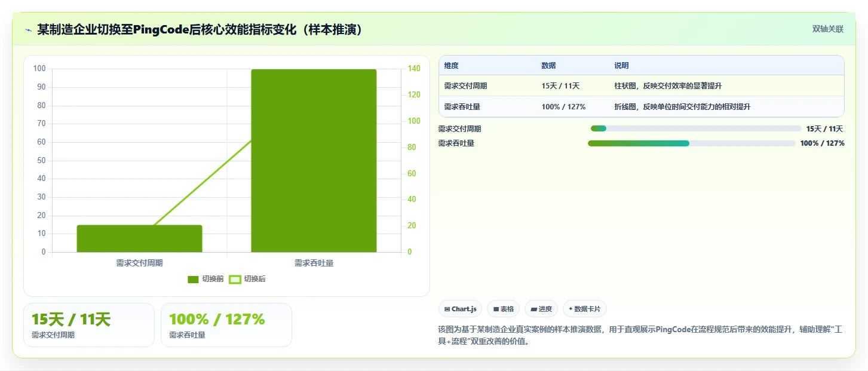This screenshot has height=371, width=868.
Task: Click the description paragraph about PingCode
Action: point(640,336)
